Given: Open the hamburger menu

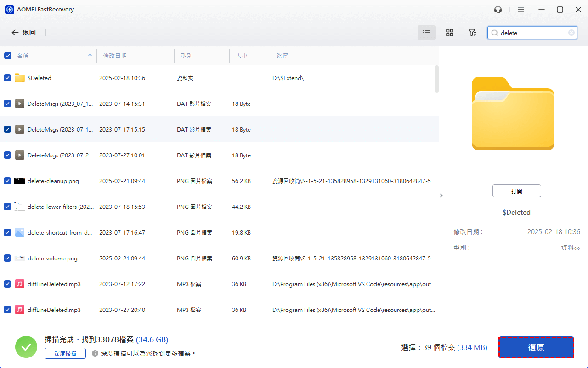Looking at the screenshot, I should click(520, 10).
